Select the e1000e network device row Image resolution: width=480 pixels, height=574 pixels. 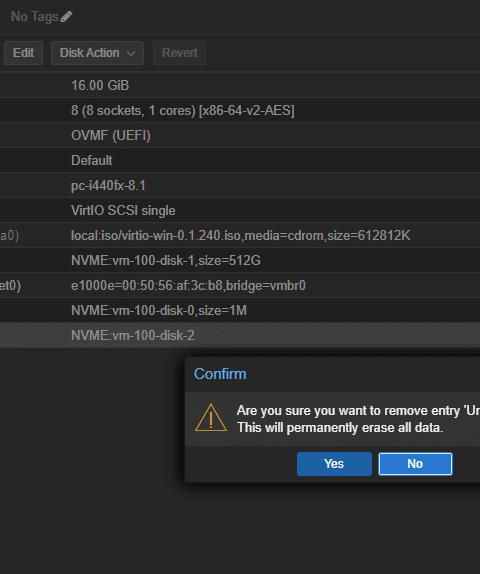pos(240,286)
